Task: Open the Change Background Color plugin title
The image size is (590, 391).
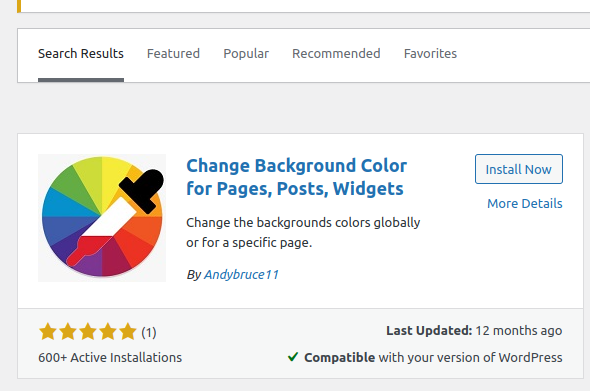Action: pyautogui.click(x=297, y=177)
